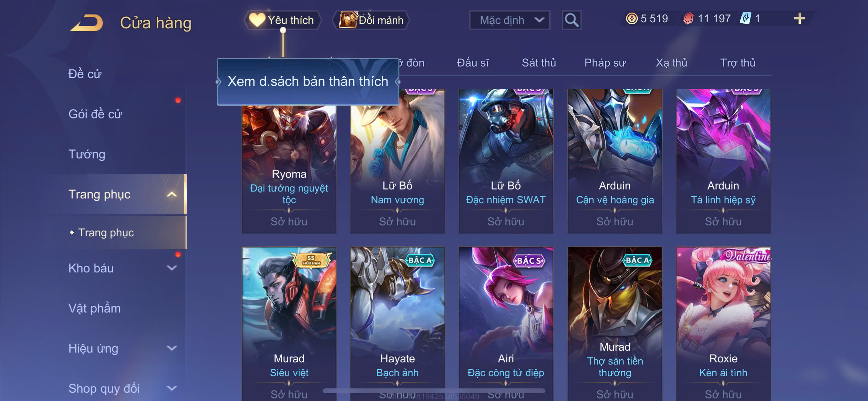The image size is (868, 401).
Task: Switch to the Sát thủ tab
Action: (x=538, y=63)
